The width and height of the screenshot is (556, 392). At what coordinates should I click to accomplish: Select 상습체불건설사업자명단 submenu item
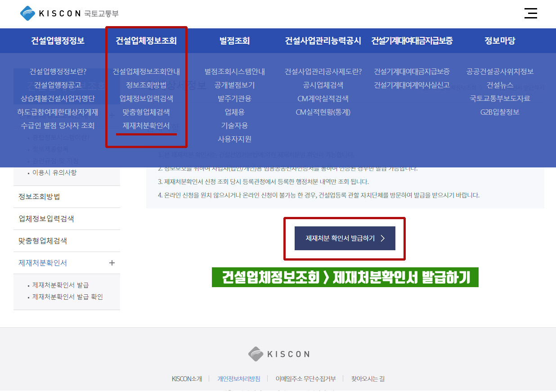[58, 99]
